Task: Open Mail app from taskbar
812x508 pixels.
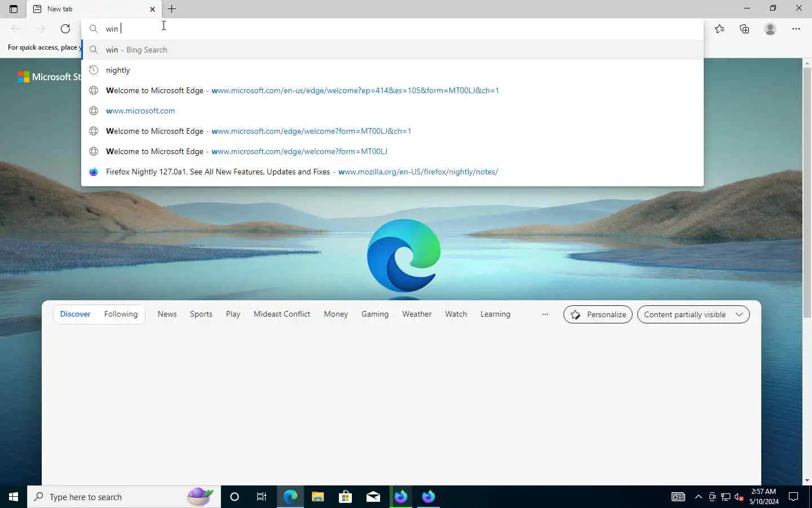Action: pyautogui.click(x=373, y=497)
